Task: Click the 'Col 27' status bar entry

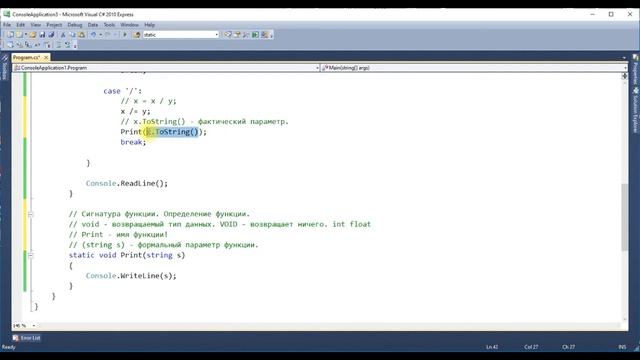Action: coord(531,347)
